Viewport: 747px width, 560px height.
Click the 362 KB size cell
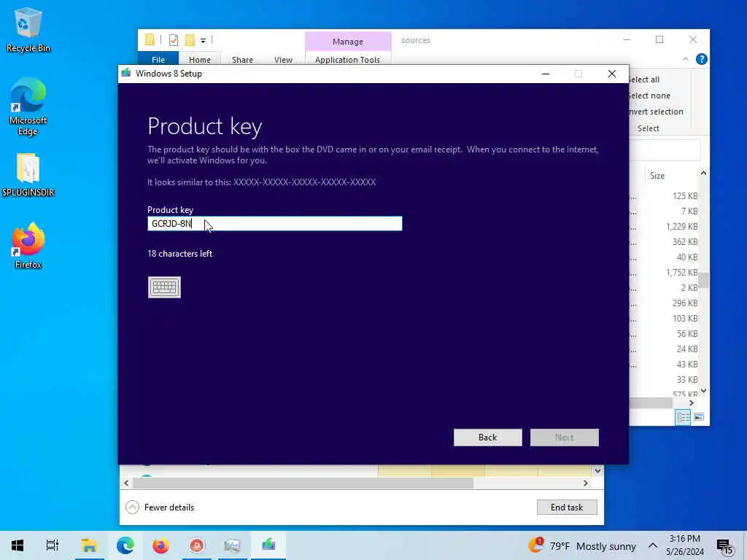tap(685, 242)
